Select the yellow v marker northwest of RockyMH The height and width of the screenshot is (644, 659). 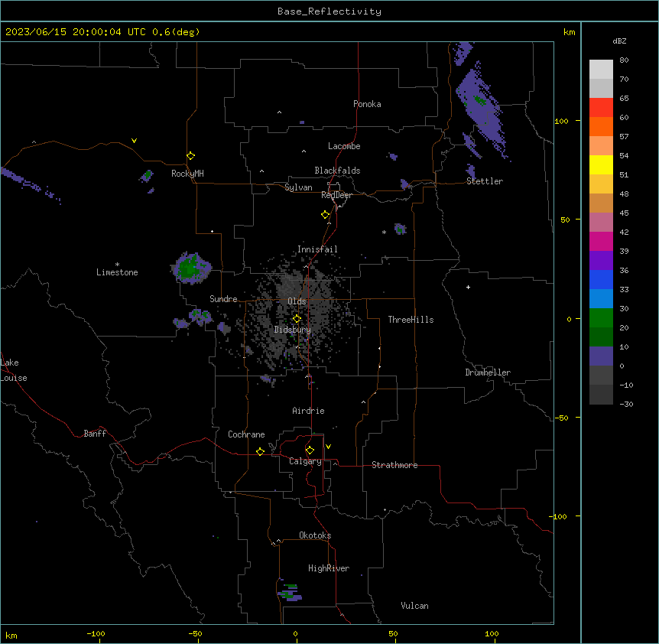pyautogui.click(x=134, y=141)
